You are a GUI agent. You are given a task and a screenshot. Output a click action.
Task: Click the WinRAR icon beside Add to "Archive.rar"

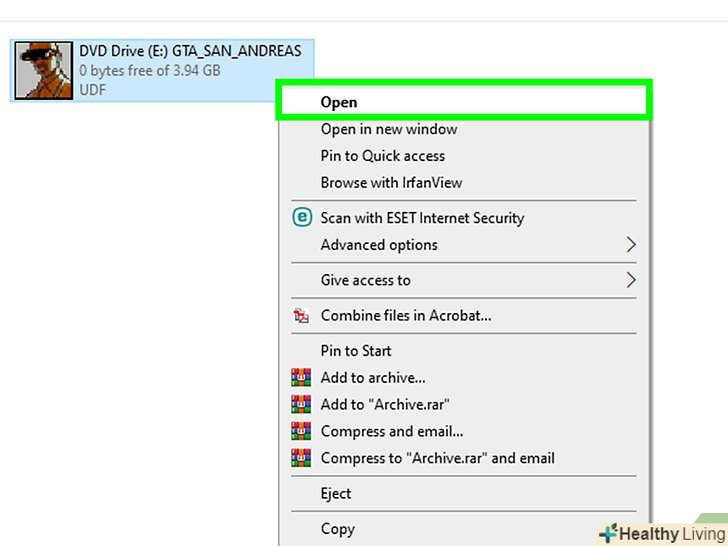pos(301,405)
